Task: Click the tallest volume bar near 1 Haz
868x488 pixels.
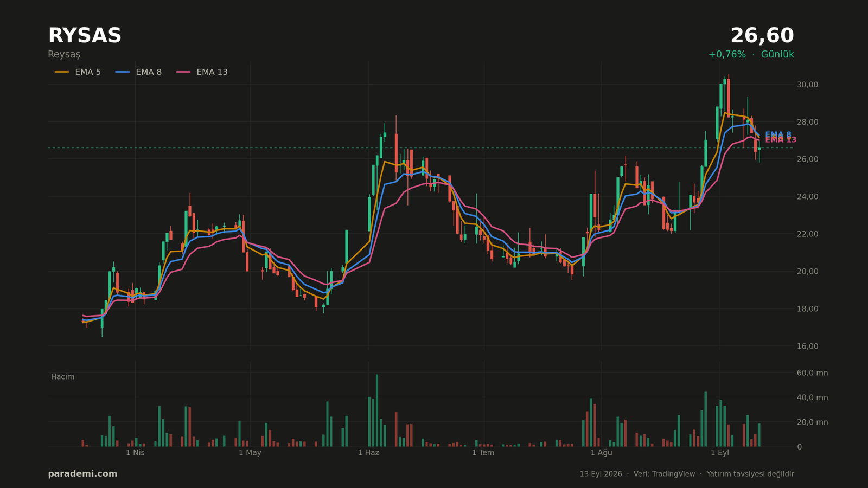Action: tap(377, 410)
